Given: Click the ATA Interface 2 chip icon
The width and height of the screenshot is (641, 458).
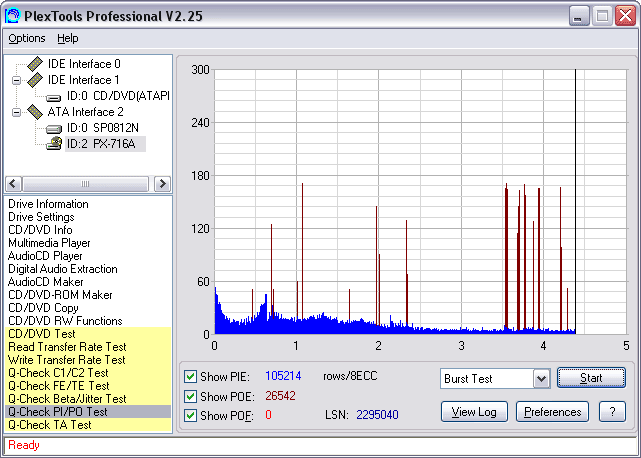Looking at the screenshot, I should tap(35, 112).
